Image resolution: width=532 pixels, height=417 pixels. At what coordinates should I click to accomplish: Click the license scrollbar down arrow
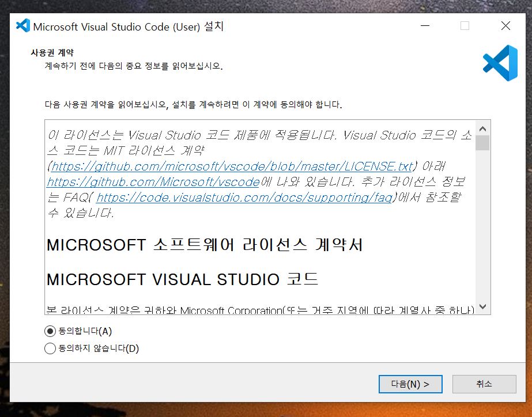tap(482, 306)
